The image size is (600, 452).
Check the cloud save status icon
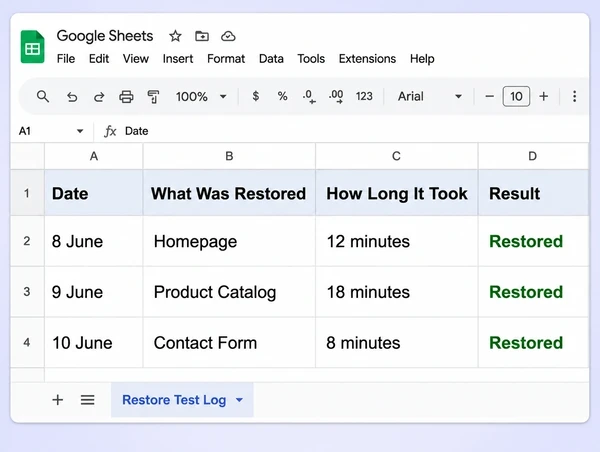coord(228,36)
